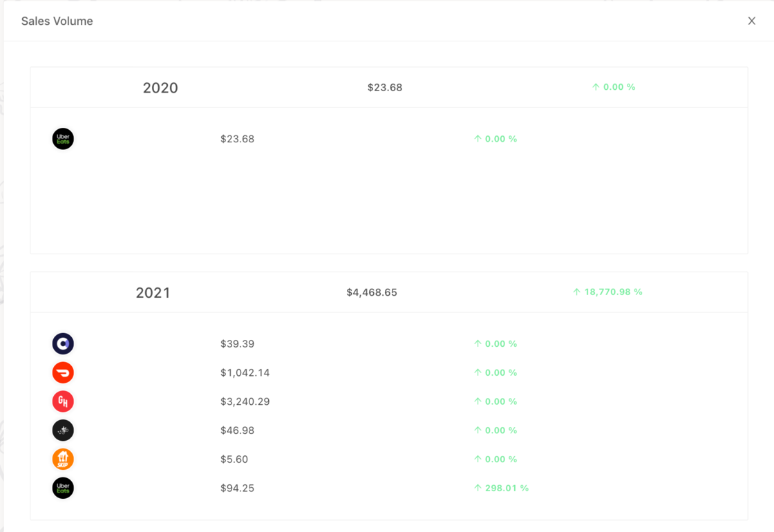The width and height of the screenshot is (774, 532).
Task: Click the orange SkipTheDishes logo
Action: [63, 459]
